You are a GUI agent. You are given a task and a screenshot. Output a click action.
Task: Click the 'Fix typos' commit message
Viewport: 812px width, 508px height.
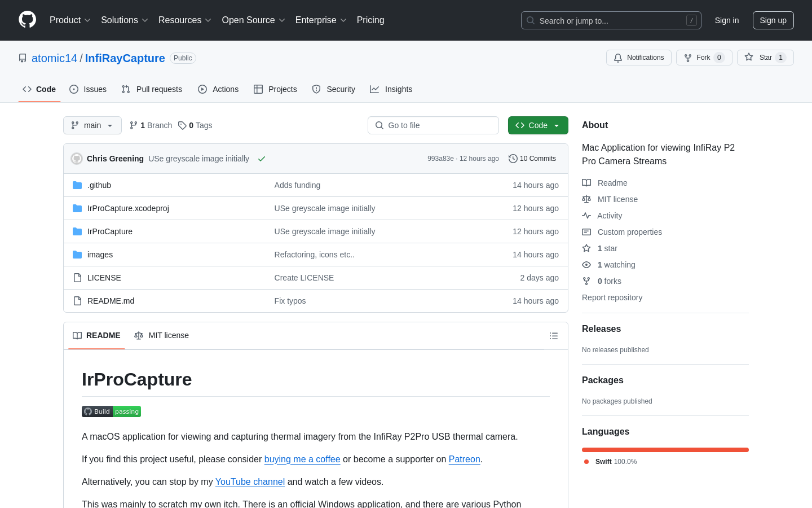[x=290, y=301]
